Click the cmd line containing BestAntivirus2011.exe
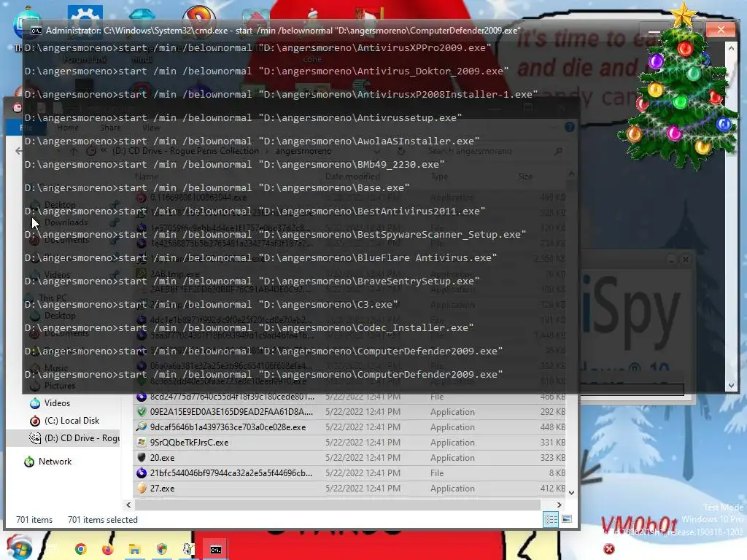Viewport: 747px width, 560px height. click(255, 211)
